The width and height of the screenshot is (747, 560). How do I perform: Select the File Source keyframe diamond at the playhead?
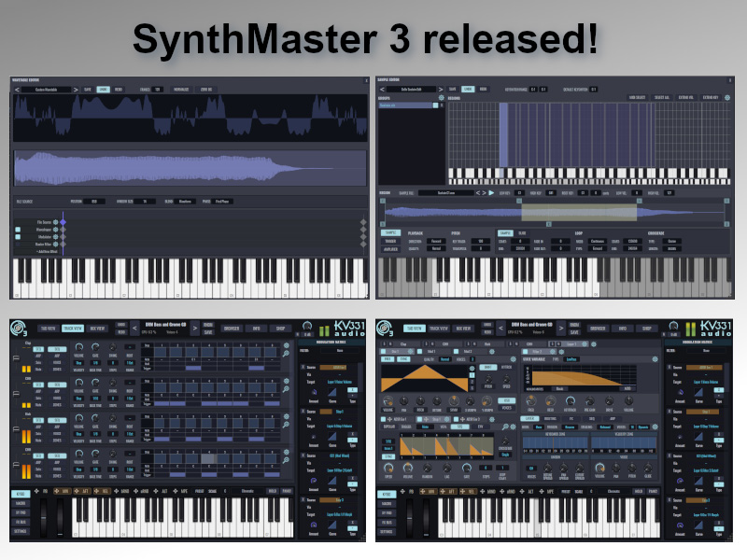63,222
